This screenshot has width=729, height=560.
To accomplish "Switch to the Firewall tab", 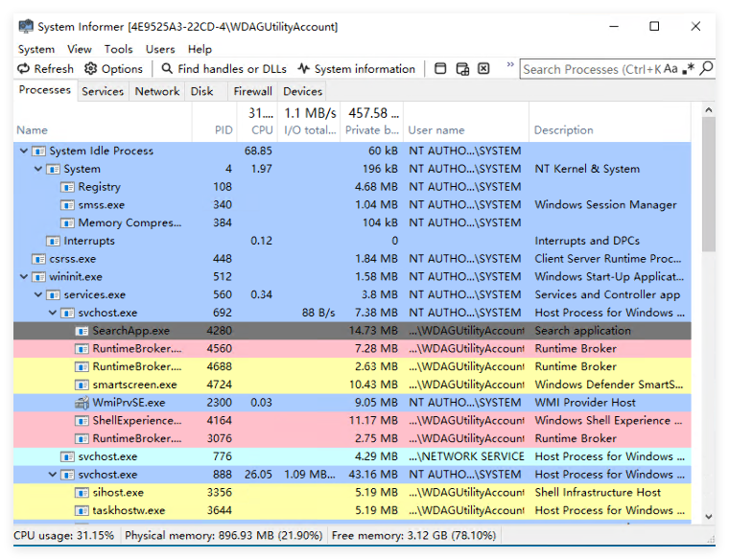I will click(252, 91).
